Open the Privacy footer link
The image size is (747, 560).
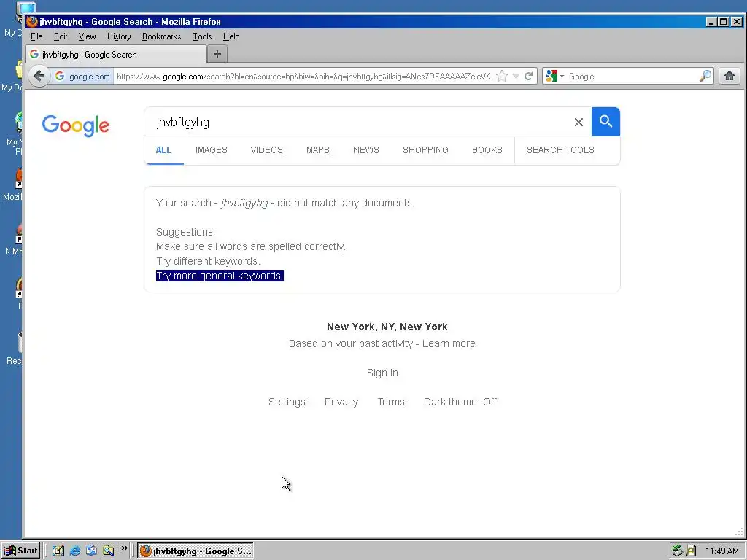coord(341,402)
